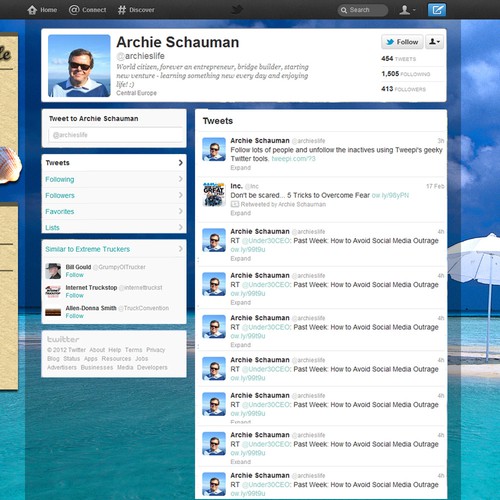Open the Jobs footer link

click(141, 359)
